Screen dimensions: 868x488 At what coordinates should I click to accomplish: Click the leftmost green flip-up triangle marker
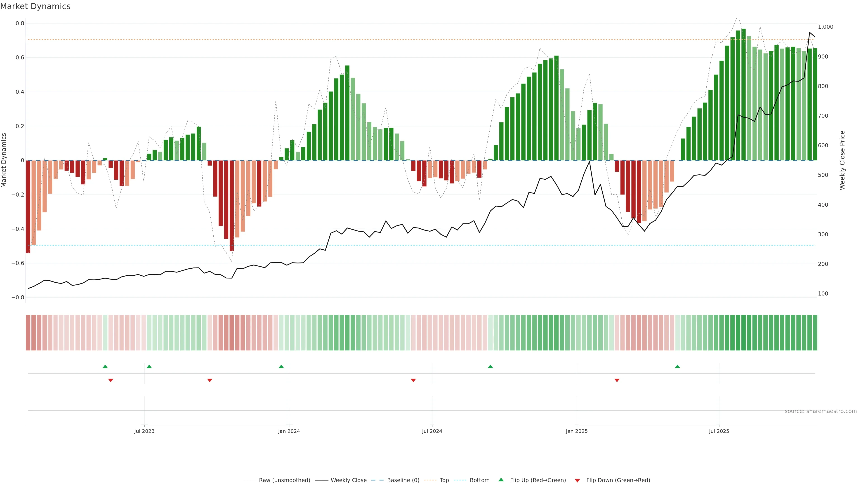(x=105, y=366)
